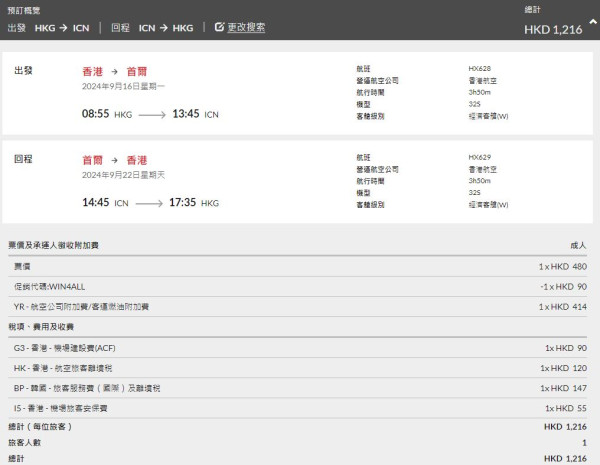Click the outbound city heading 香港 → 首爾
The height and width of the screenshot is (465, 600).
pyautogui.click(x=115, y=72)
